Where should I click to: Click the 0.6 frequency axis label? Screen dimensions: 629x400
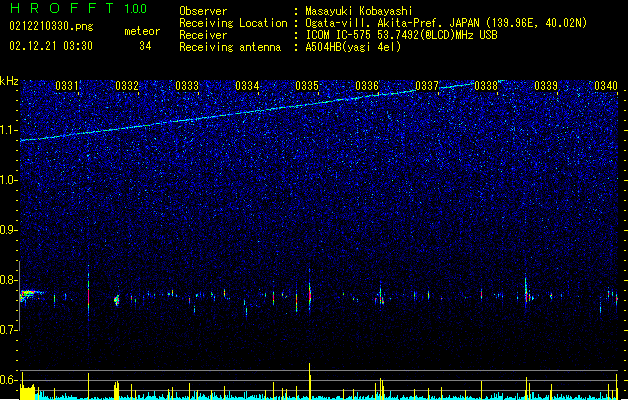(x=9, y=380)
